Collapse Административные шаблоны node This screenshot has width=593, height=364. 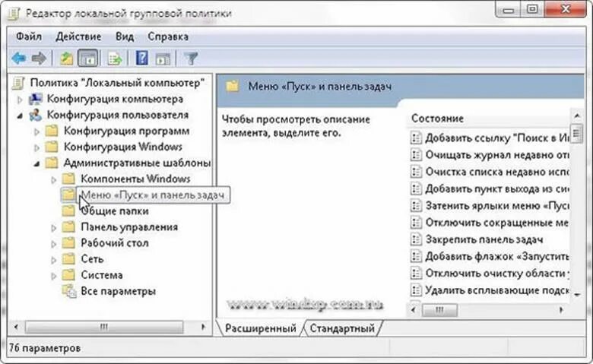point(36,163)
